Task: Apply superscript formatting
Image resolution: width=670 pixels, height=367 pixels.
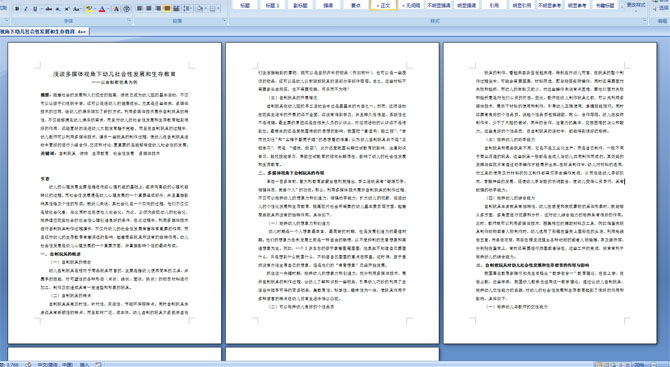Action: point(67,9)
